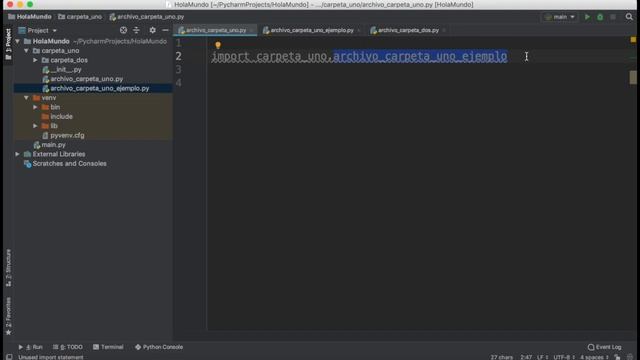This screenshot has height=360, width=640.
Task: Open the TODO tool window
Action: click(x=68, y=347)
